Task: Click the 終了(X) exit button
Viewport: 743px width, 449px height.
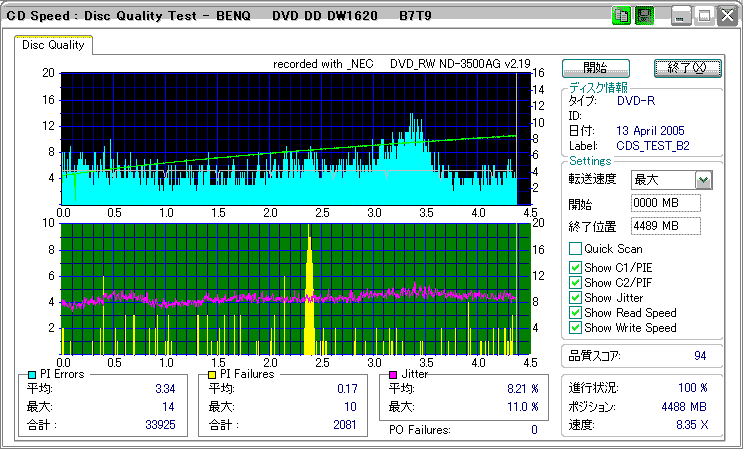Action: tap(686, 67)
